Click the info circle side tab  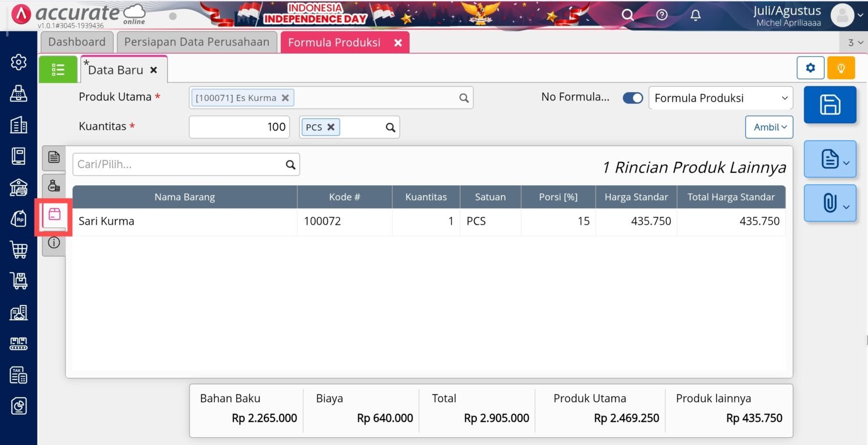click(x=54, y=242)
